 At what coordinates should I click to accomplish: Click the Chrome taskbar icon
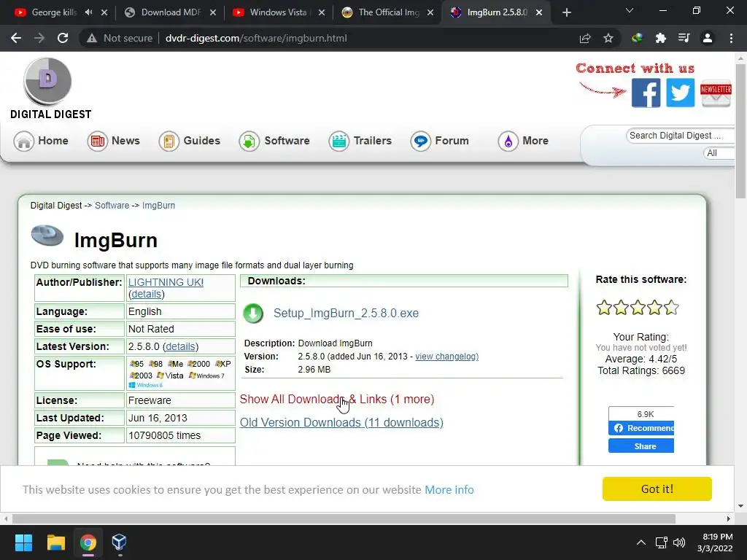point(88,542)
